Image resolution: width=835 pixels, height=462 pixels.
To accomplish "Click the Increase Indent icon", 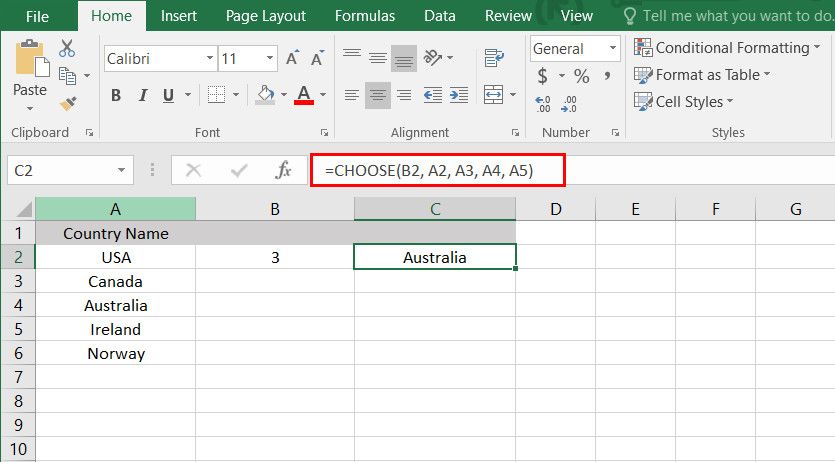I will click(459, 95).
